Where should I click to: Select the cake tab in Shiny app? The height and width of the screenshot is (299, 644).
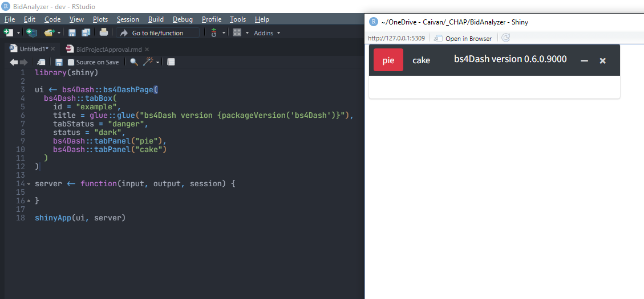coord(421,60)
